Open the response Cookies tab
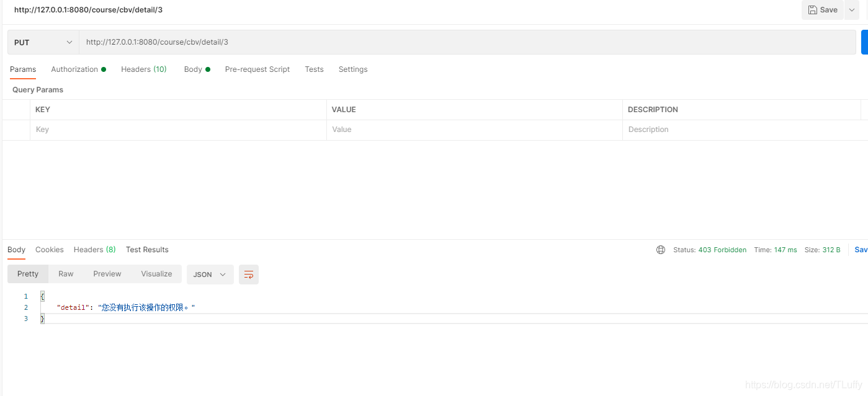Screen dimensions: 868x396 (50, 250)
